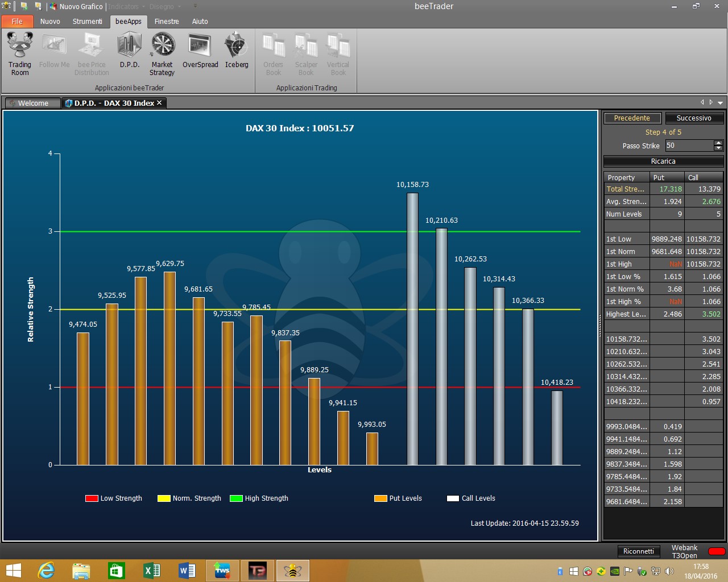Open the Orders Book icon
The height and width of the screenshot is (582, 728).
274,53
